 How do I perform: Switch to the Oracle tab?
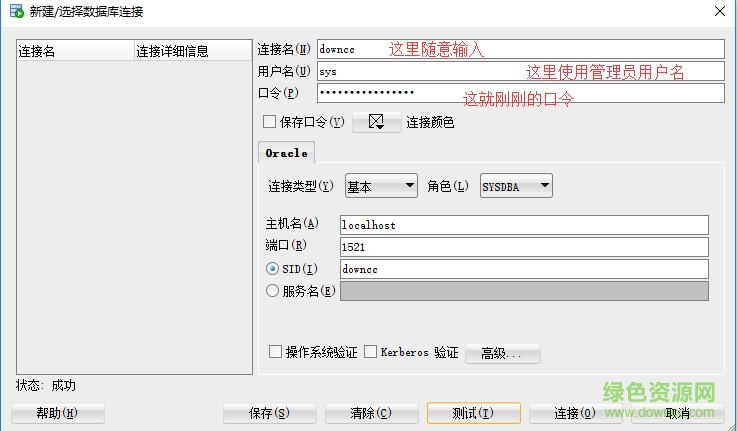[287, 153]
